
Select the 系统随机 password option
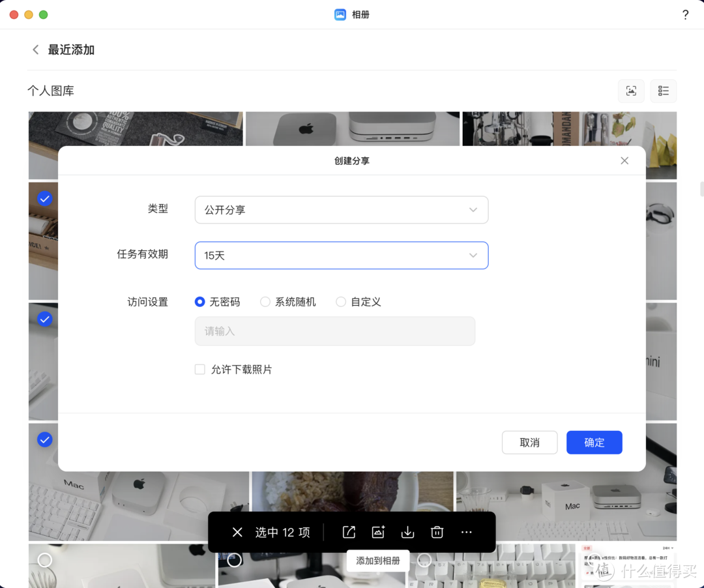click(x=265, y=302)
